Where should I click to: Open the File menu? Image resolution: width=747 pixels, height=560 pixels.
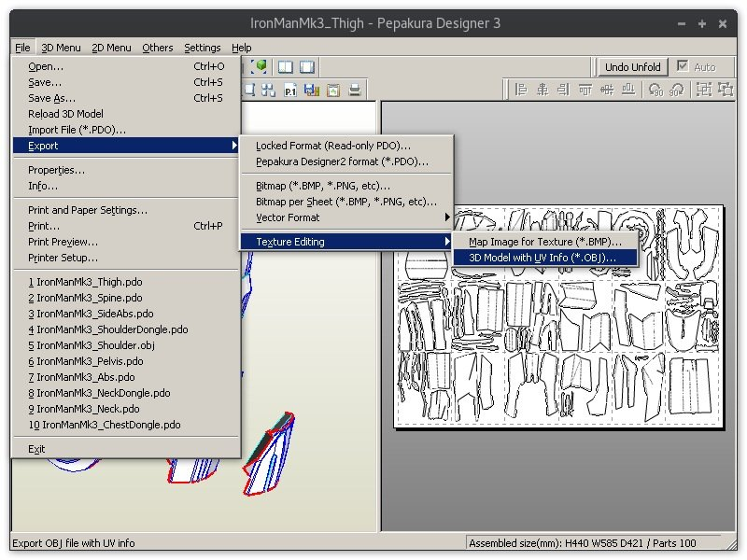point(22,48)
